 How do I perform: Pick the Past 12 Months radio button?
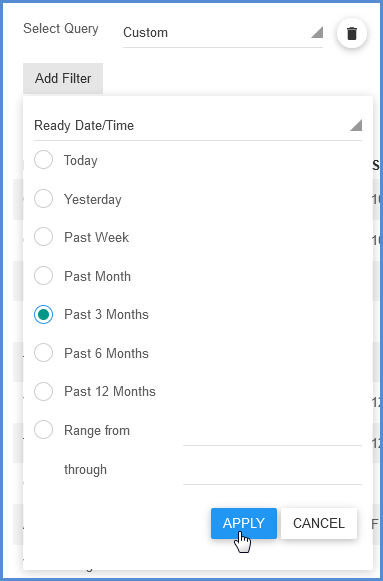pyautogui.click(x=43, y=391)
